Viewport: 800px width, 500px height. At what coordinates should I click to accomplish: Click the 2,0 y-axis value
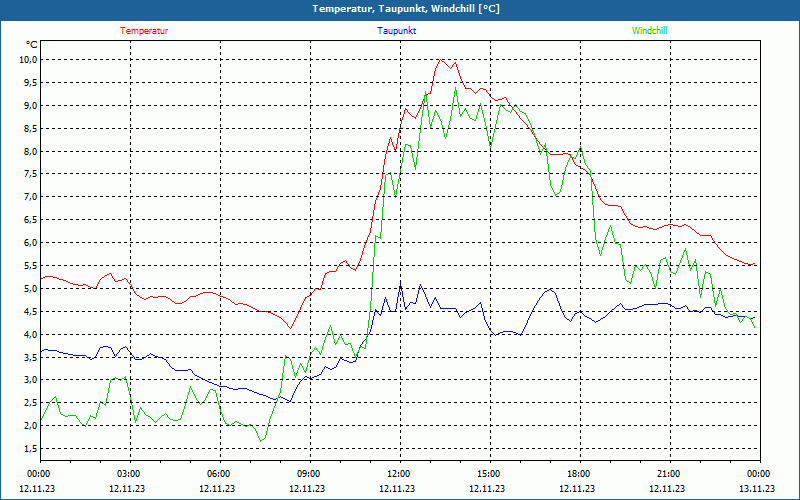click(x=31, y=426)
